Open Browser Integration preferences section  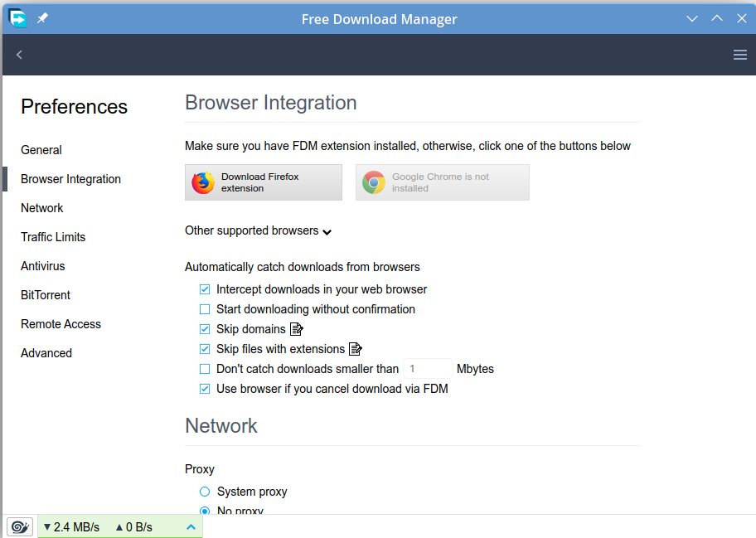tap(71, 179)
